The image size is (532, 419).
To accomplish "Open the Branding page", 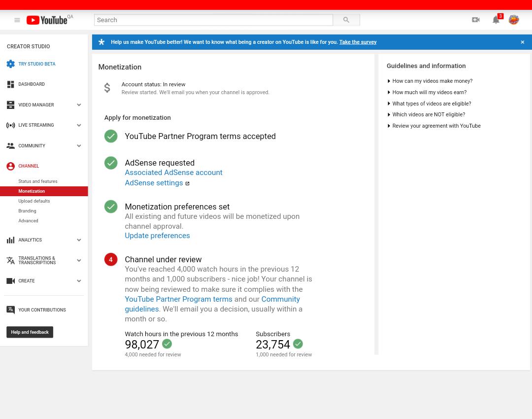I will [27, 211].
